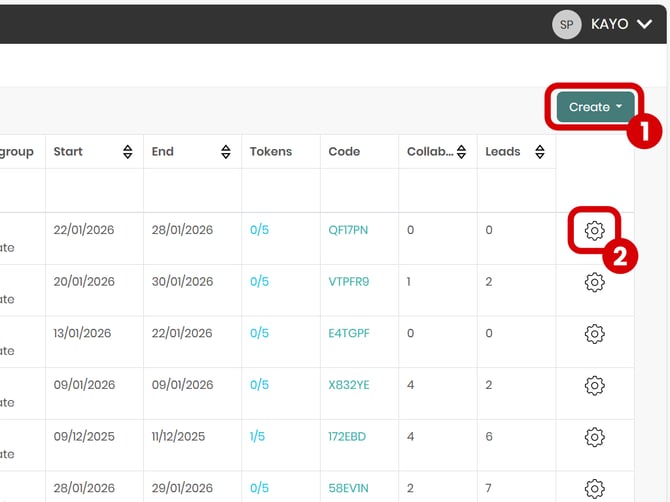Image resolution: width=670 pixels, height=502 pixels.
Task: Click the filter field under Start column
Action: pos(94,190)
